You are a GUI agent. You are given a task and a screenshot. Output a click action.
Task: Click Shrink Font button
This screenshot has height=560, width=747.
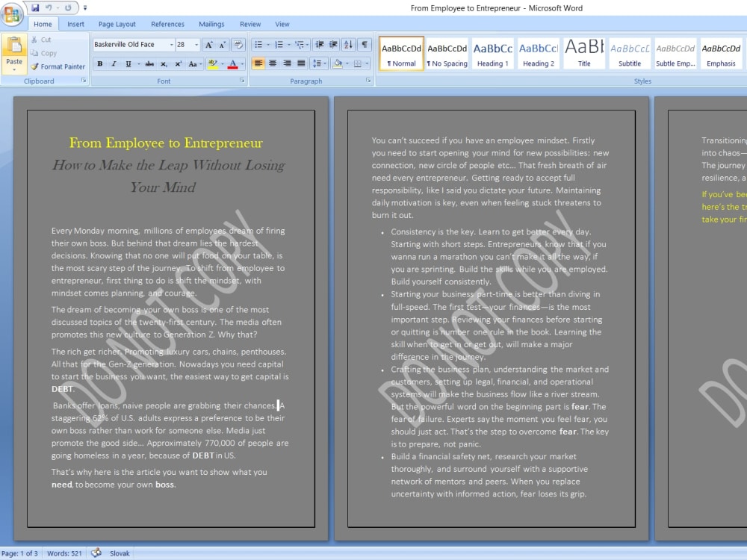[x=222, y=45]
